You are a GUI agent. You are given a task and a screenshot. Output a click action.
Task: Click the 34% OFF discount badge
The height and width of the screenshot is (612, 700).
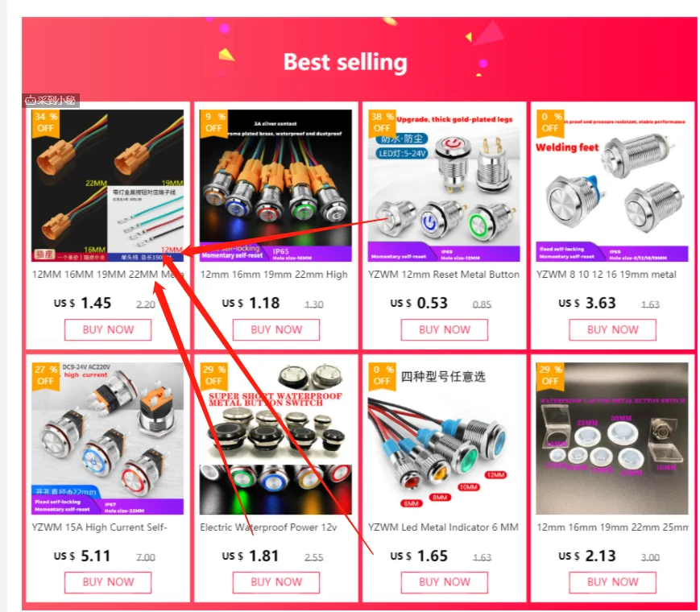tap(46, 122)
